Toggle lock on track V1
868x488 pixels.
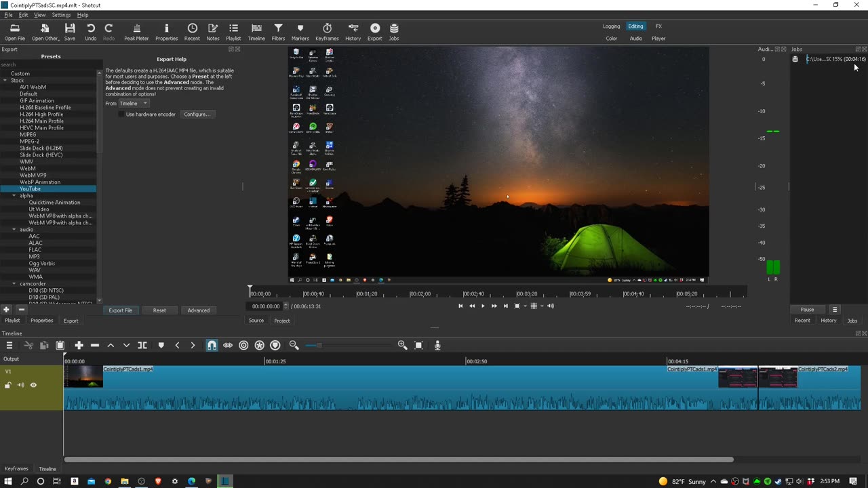click(x=8, y=385)
